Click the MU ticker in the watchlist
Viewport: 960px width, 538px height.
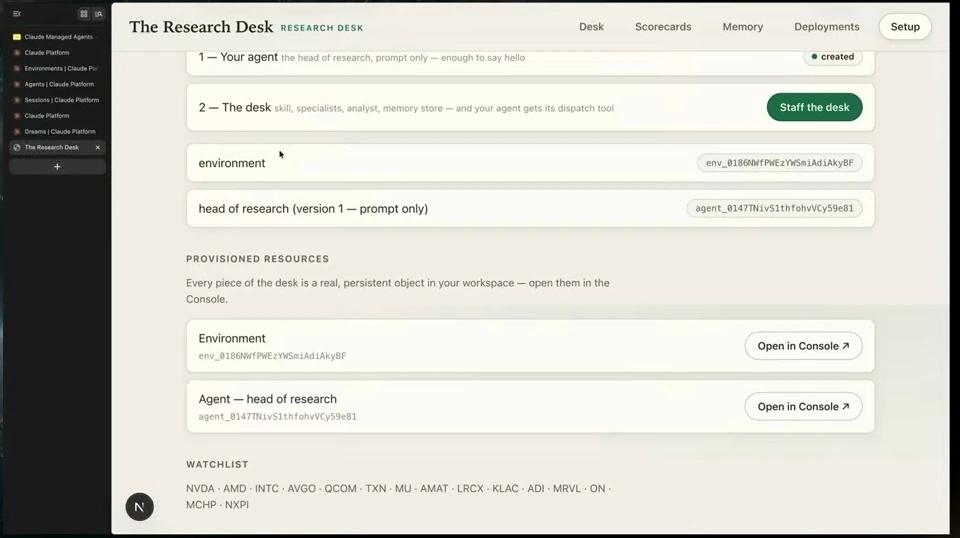click(403, 488)
